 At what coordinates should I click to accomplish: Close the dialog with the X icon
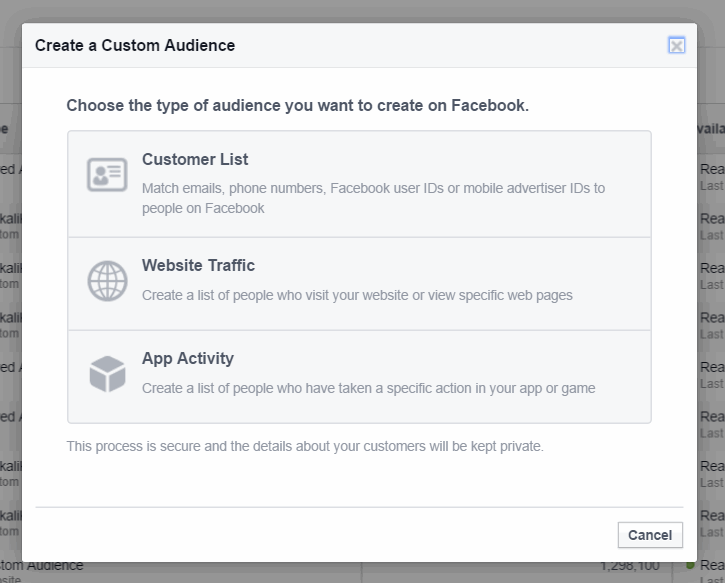677,45
